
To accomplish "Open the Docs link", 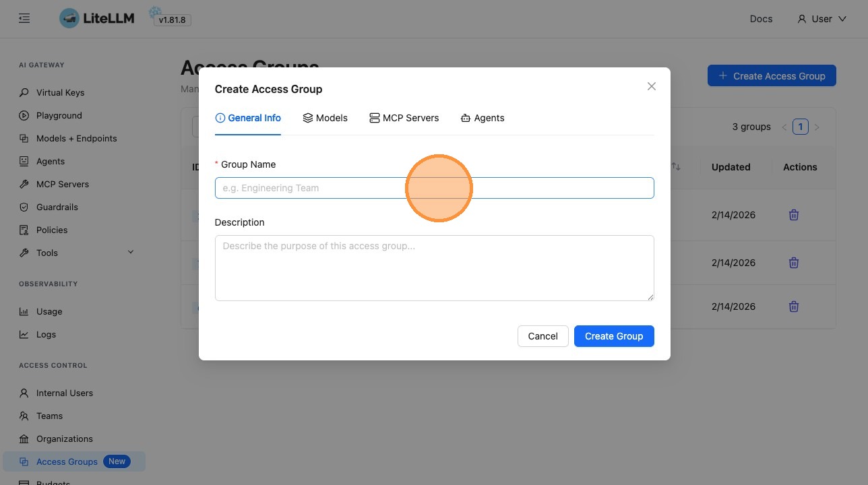I will point(761,19).
